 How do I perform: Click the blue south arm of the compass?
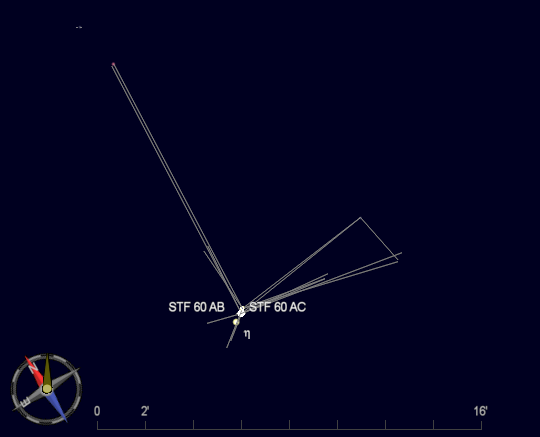click(57, 406)
